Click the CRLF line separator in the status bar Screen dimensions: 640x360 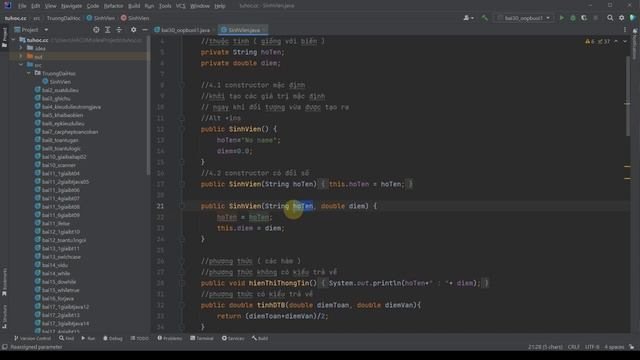point(573,347)
